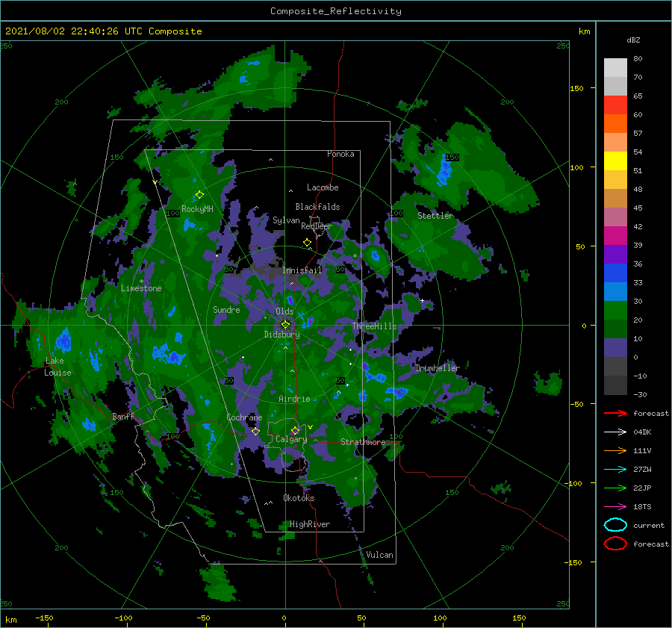Click the white 04DK arrow in legend
672x628 pixels.
point(615,432)
